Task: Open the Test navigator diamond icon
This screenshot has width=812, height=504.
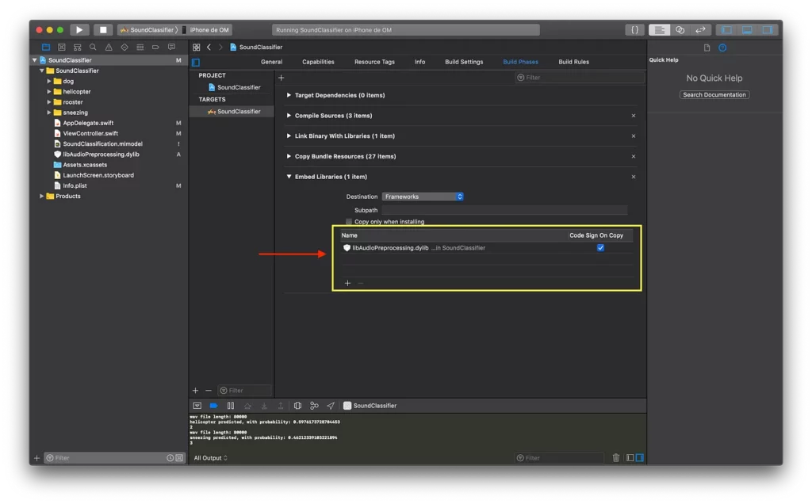Action: [124, 47]
